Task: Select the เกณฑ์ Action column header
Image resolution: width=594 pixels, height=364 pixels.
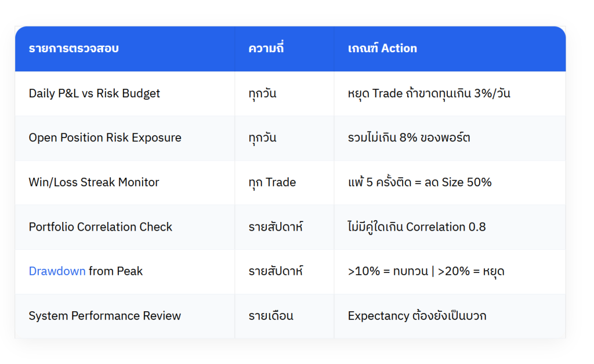Action: pyautogui.click(x=382, y=49)
